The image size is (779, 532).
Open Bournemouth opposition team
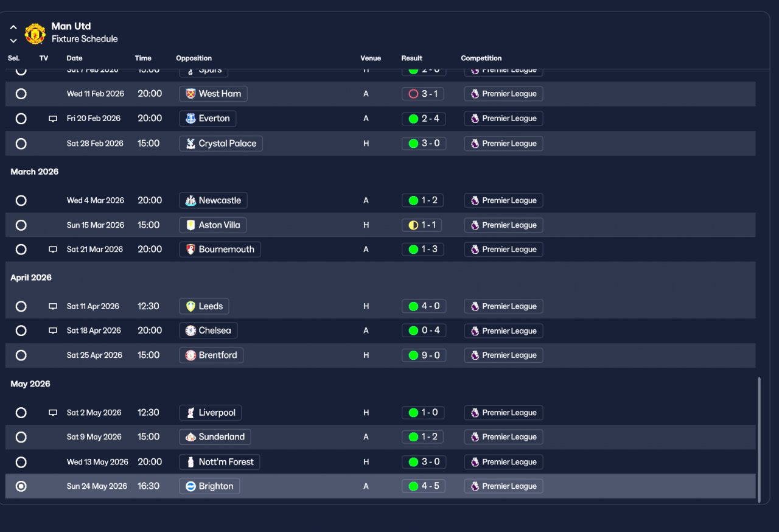(220, 250)
